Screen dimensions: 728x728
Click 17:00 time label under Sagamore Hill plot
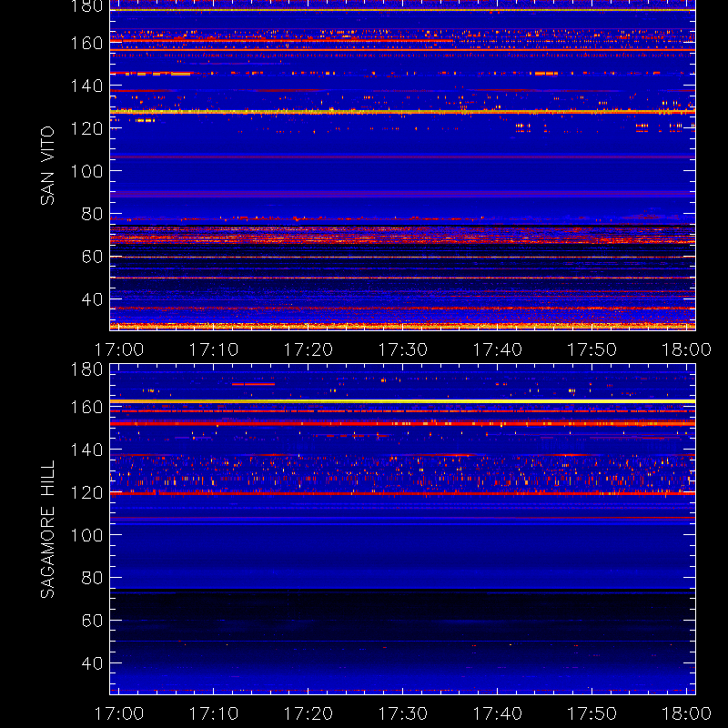119,713
